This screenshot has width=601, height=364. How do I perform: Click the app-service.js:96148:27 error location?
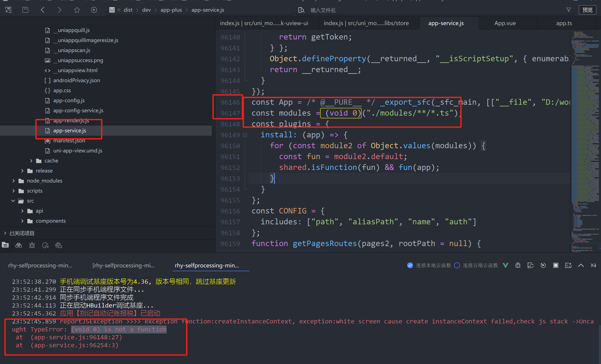click(x=76, y=337)
